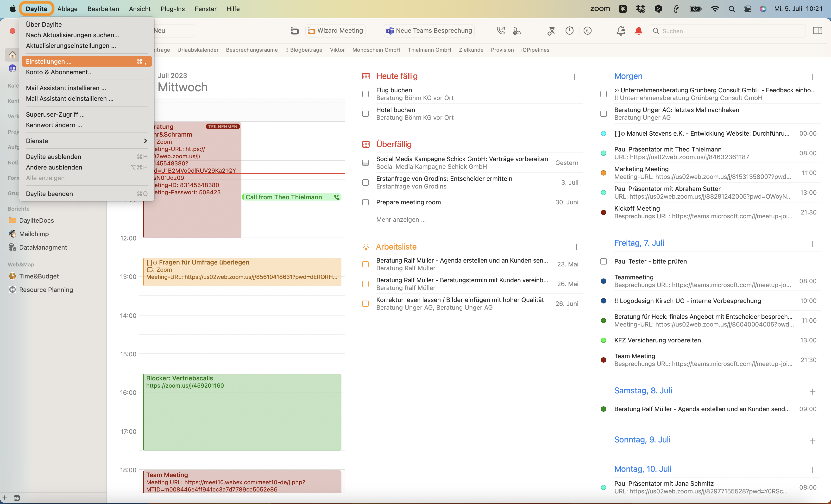Open the Mondschein GmbH favorites tab

pos(376,50)
